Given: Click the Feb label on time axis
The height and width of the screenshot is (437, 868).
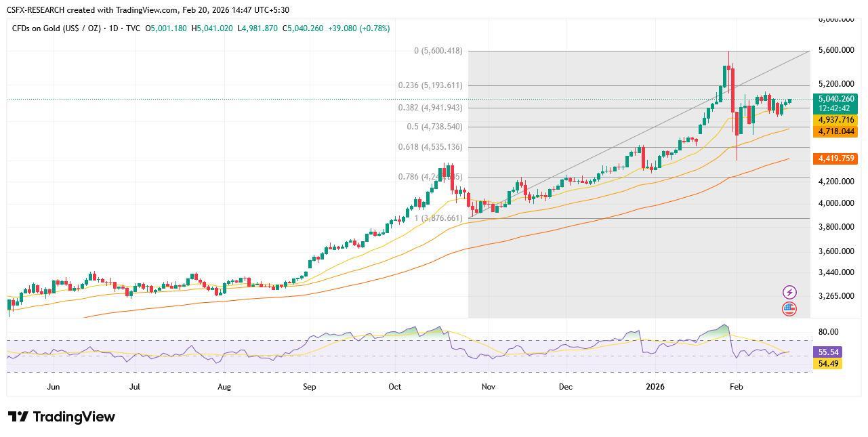Looking at the screenshot, I should click(735, 387).
